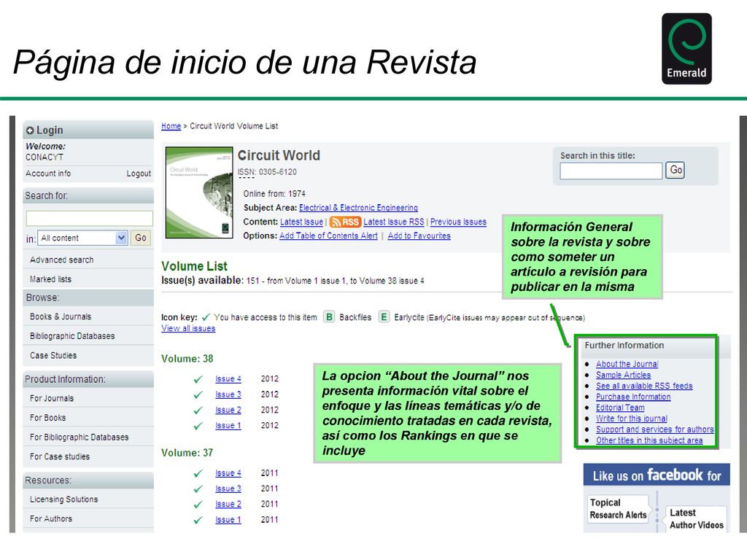Open Marked lists in sidebar
The image size is (747, 560).
[50, 279]
